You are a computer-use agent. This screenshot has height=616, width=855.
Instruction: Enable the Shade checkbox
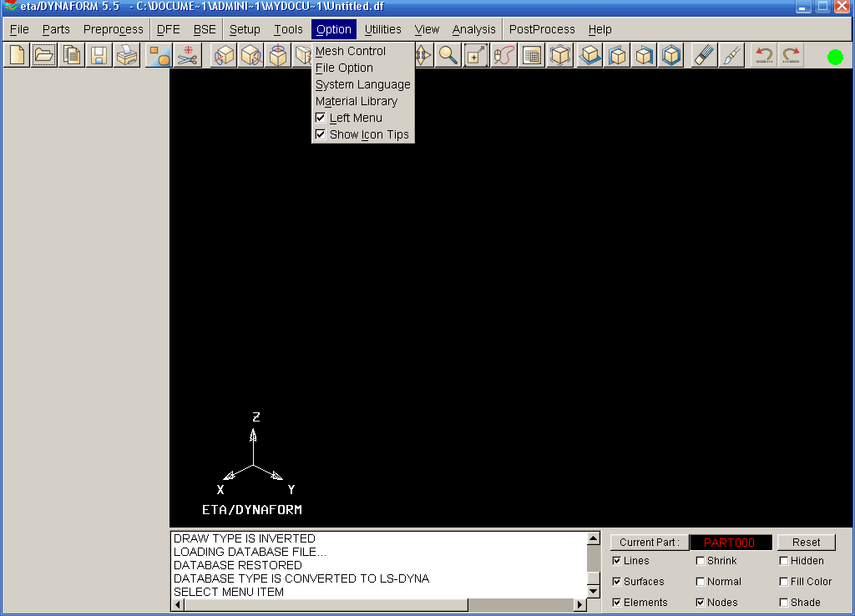pyautogui.click(x=783, y=602)
